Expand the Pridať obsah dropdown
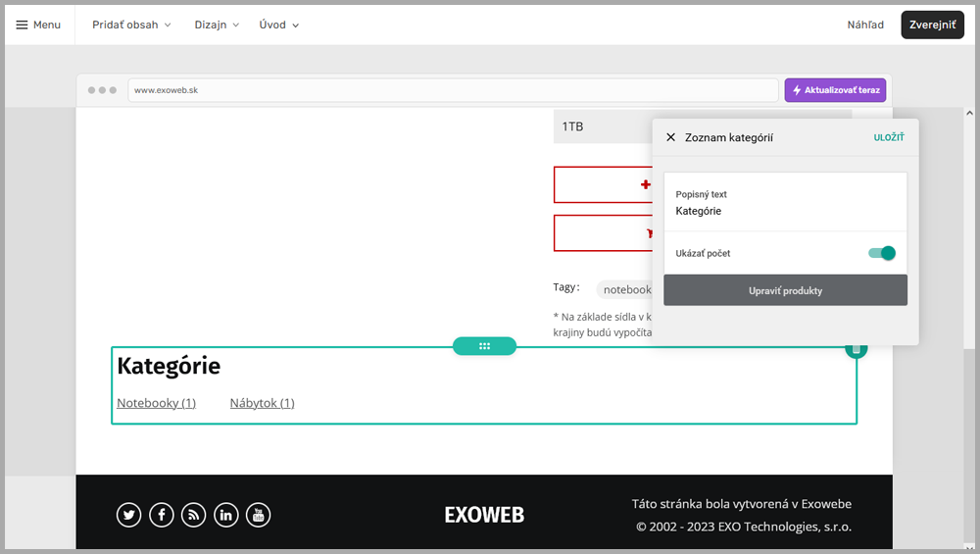This screenshot has height=554, width=980. pos(131,25)
